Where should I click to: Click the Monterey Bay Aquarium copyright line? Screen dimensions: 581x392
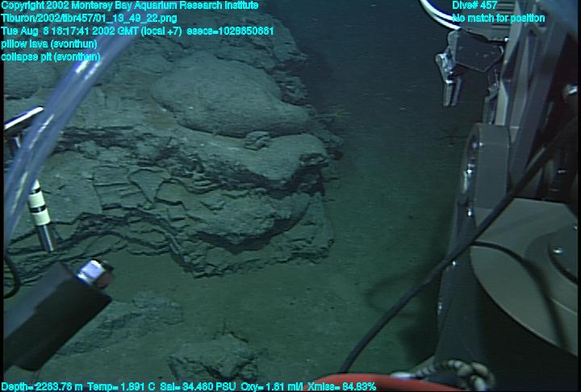(130, 6)
